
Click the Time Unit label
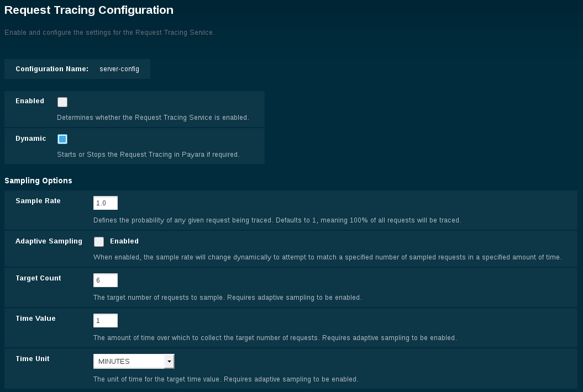point(31,359)
